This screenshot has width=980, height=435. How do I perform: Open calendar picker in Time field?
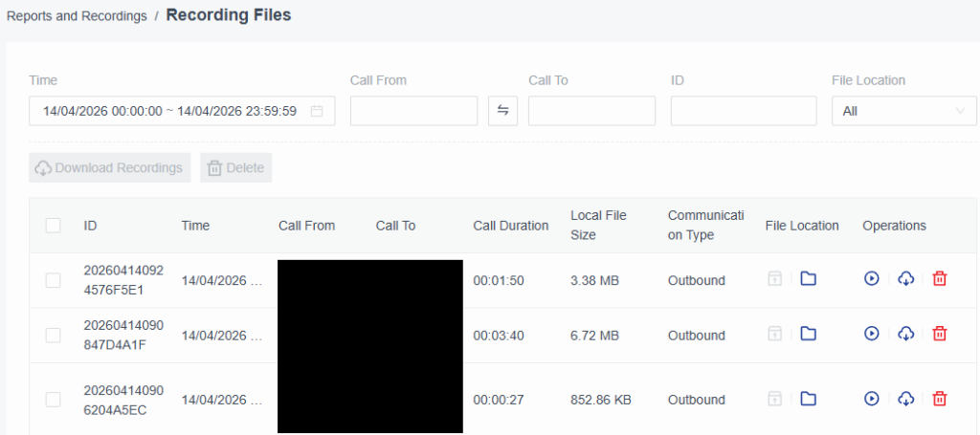tap(317, 111)
